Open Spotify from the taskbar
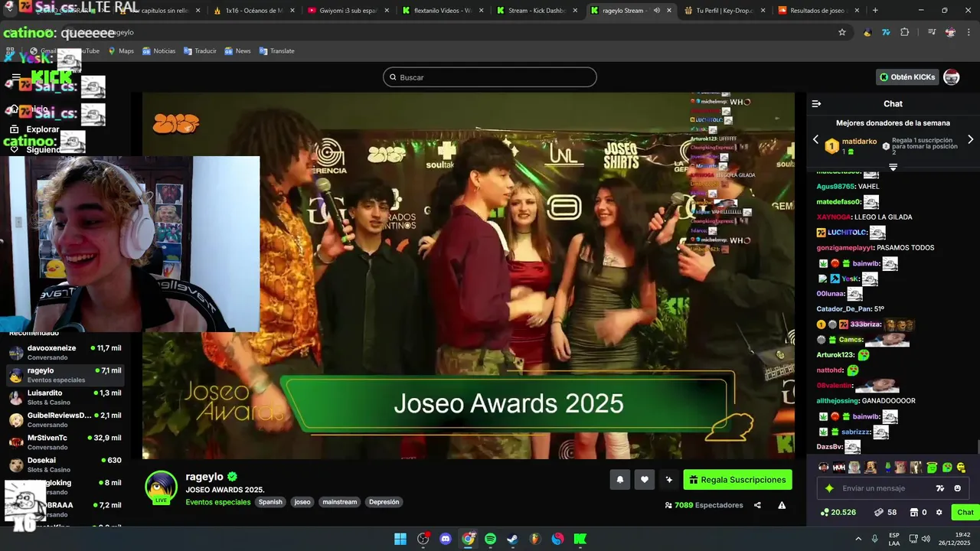Screen dimensions: 980x551 click(490, 539)
